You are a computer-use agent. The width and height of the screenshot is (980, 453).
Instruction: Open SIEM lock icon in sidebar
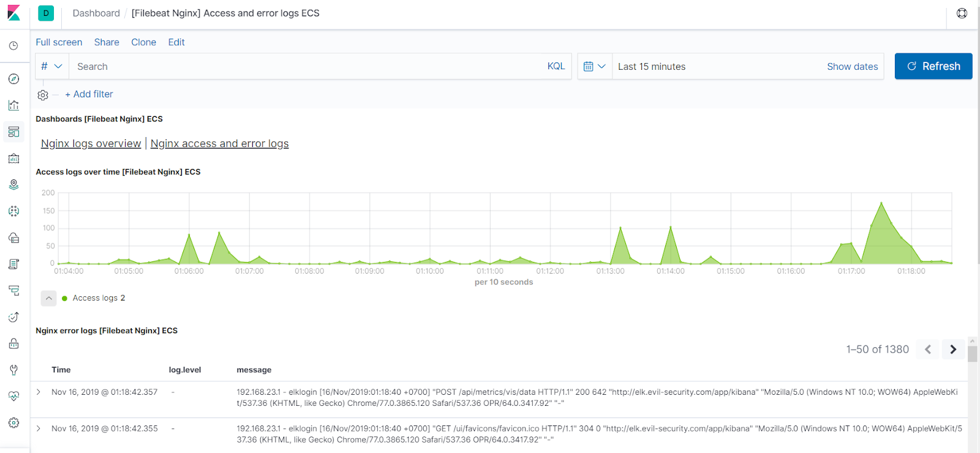coord(13,343)
